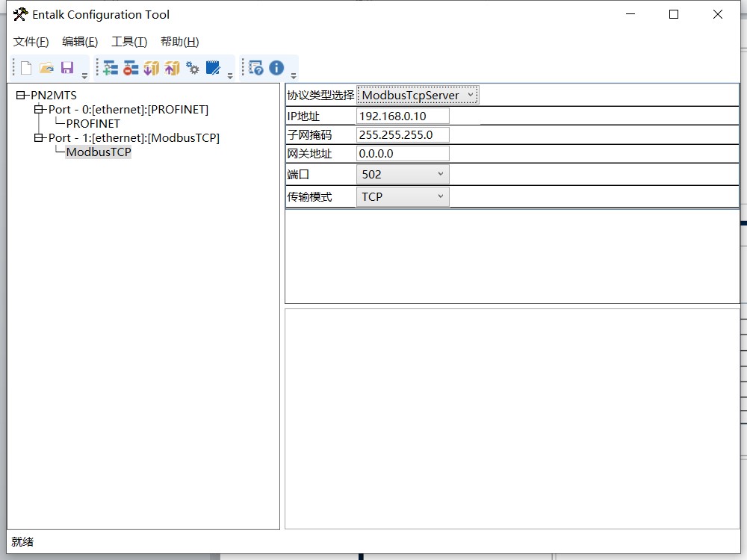The width and height of the screenshot is (747, 560).
Task: Select the ModbusTCP child node
Action: click(98, 152)
